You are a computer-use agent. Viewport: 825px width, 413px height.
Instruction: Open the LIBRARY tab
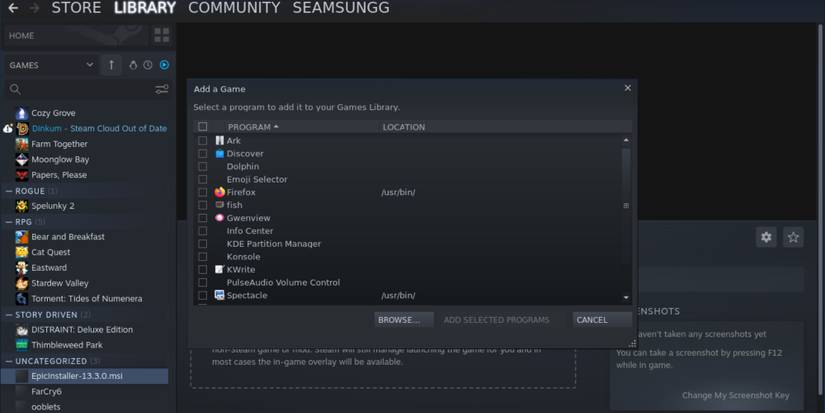point(145,8)
